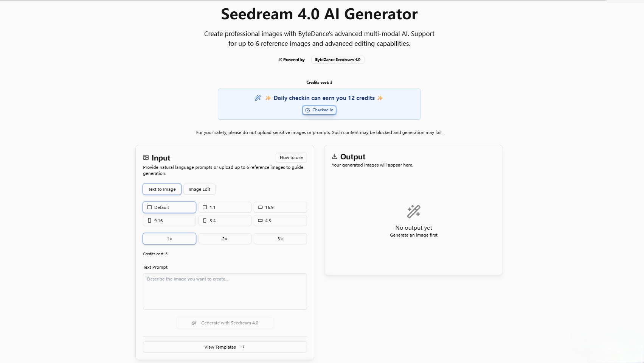The image size is (644, 363).
Task: Click the text prompt input area
Action: pos(225,291)
